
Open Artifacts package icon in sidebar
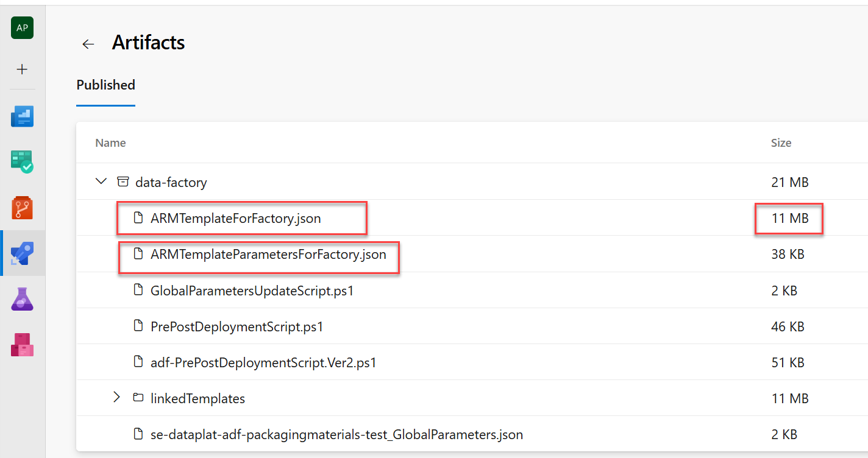22,345
